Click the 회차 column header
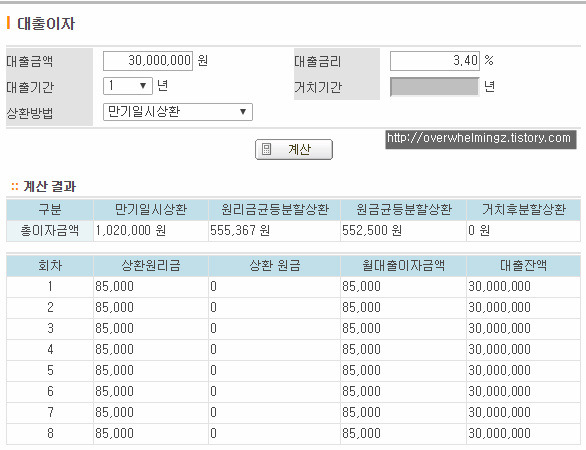The height and width of the screenshot is (450, 586). 50,266
